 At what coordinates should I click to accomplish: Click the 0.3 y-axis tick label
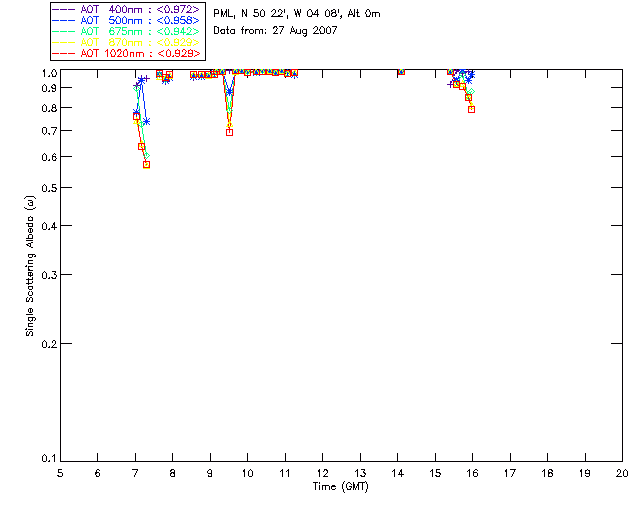tap(49, 275)
